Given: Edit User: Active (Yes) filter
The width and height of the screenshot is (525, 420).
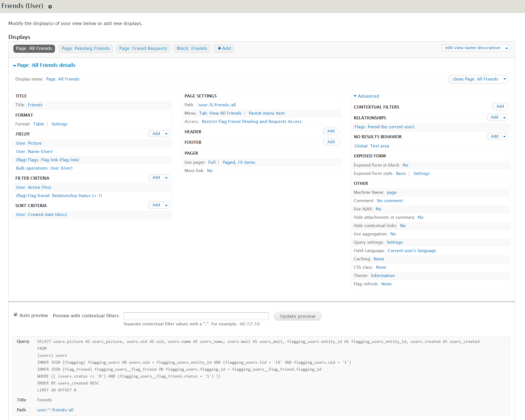Looking at the screenshot, I should 34,187.
